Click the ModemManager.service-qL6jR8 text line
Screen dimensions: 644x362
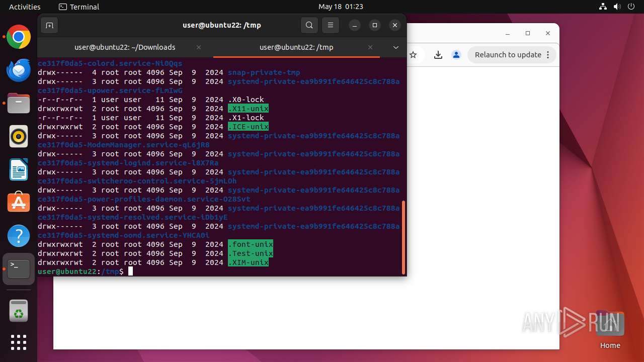(124, 145)
